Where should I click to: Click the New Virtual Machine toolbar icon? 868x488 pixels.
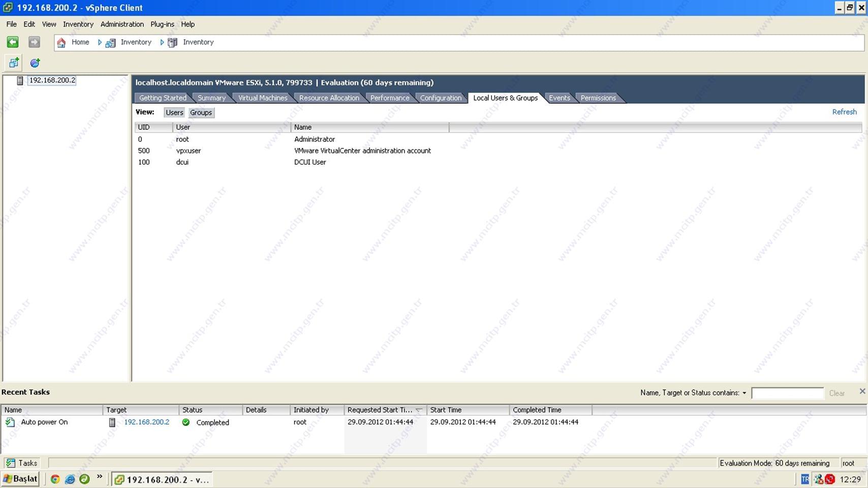(14, 63)
